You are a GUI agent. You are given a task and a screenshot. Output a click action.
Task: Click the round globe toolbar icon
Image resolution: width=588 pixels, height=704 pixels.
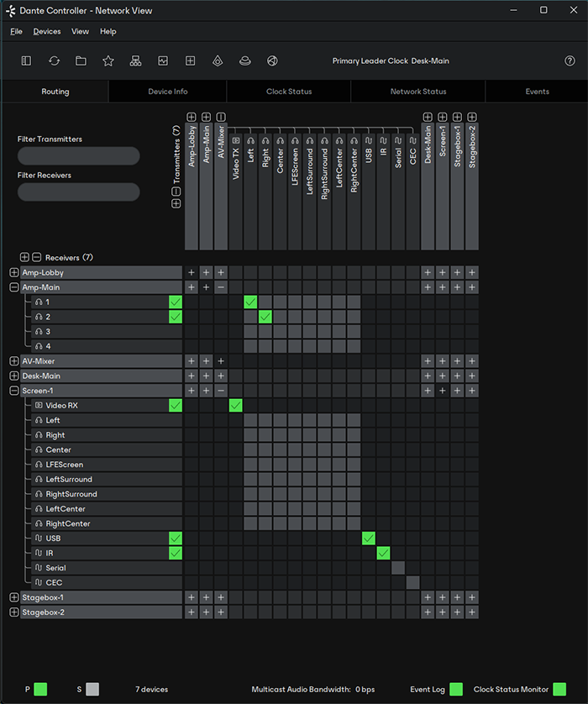(272, 60)
